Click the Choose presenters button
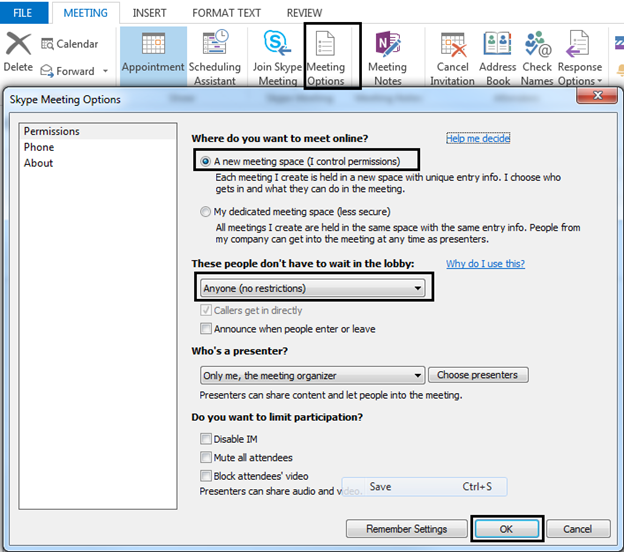The image size is (624, 552). click(x=478, y=375)
